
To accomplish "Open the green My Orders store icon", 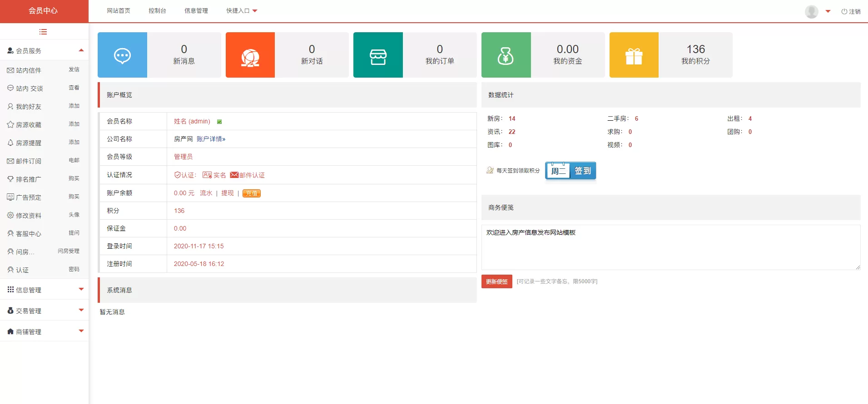I will click(x=378, y=55).
